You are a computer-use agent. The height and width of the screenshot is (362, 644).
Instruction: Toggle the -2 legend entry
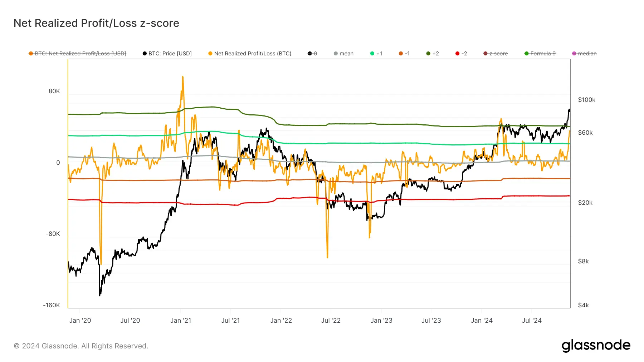[x=461, y=54]
